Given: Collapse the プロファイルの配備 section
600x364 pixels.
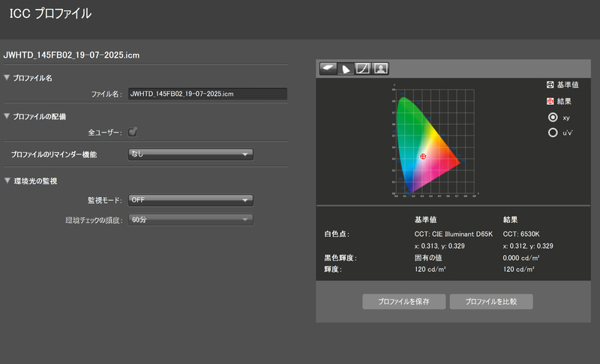Looking at the screenshot, I should 7,116.
